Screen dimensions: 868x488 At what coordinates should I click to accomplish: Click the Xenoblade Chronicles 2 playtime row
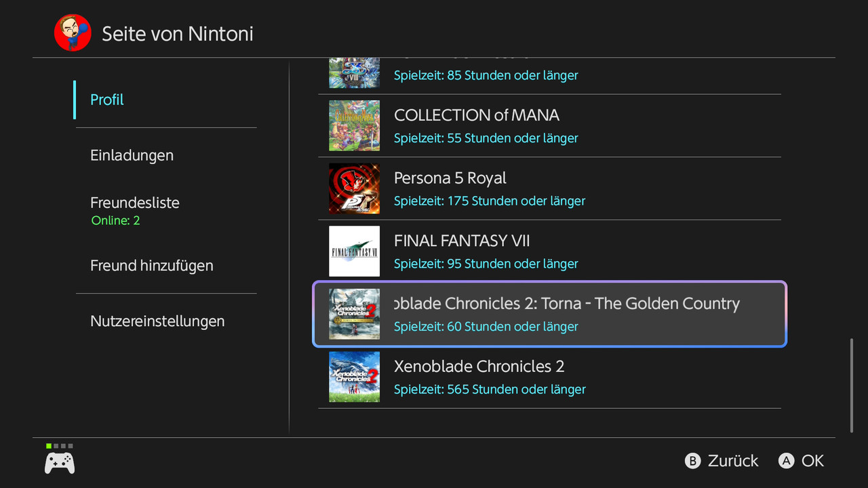[490, 390]
